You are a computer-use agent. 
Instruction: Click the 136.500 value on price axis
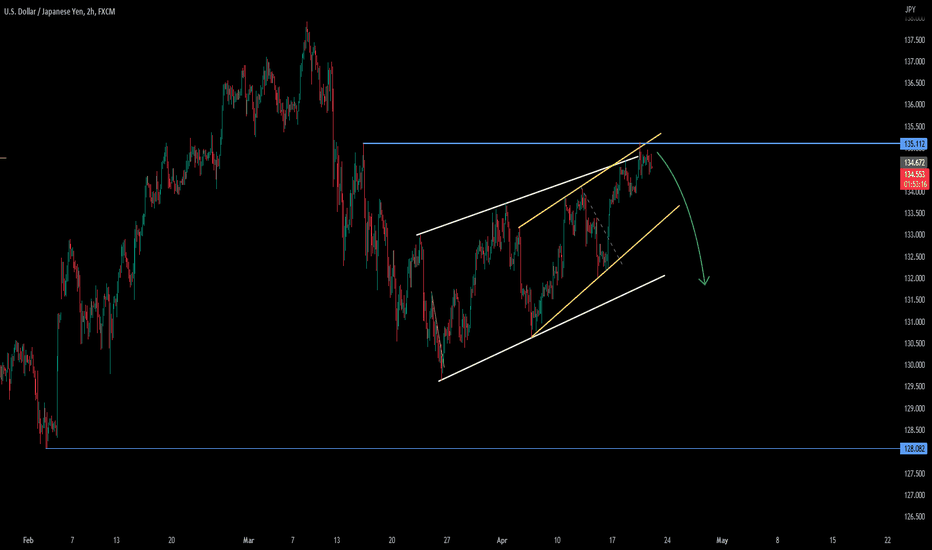pos(914,83)
